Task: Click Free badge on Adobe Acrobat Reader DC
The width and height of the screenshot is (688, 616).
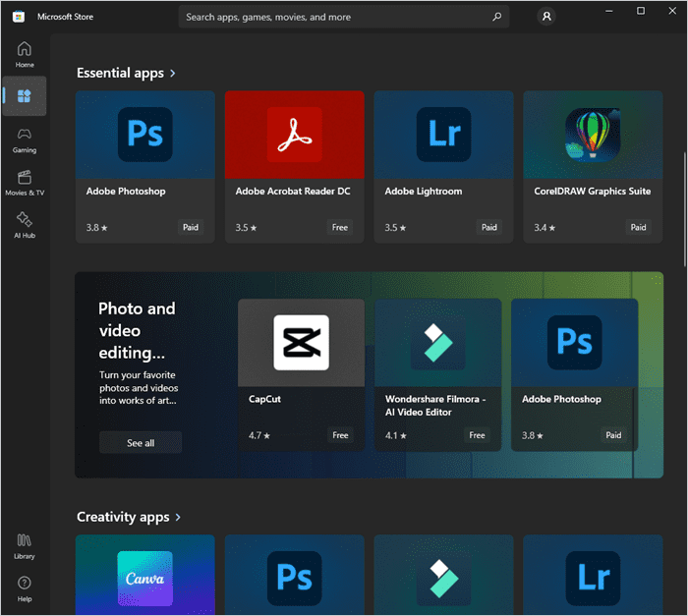Action: [x=340, y=227]
